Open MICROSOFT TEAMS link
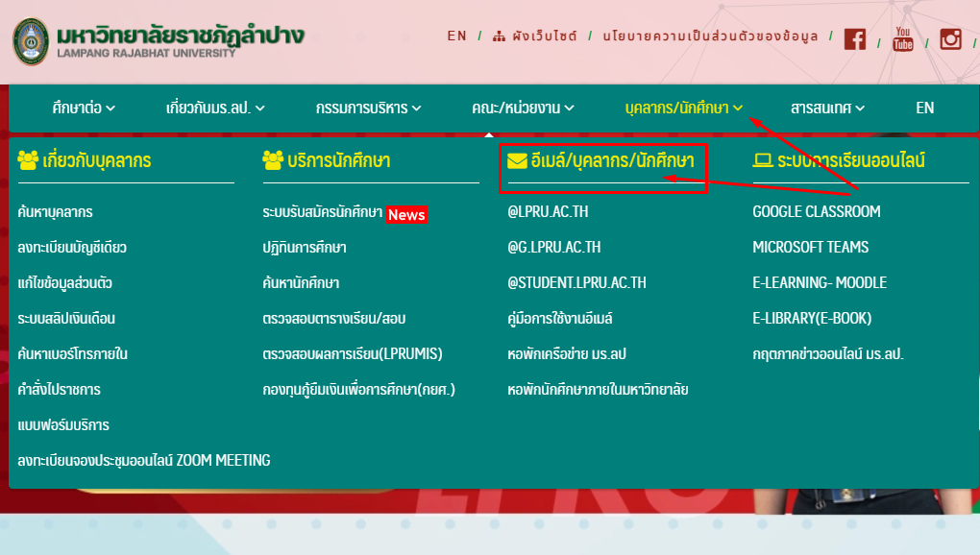The width and height of the screenshot is (980, 555). (x=810, y=247)
